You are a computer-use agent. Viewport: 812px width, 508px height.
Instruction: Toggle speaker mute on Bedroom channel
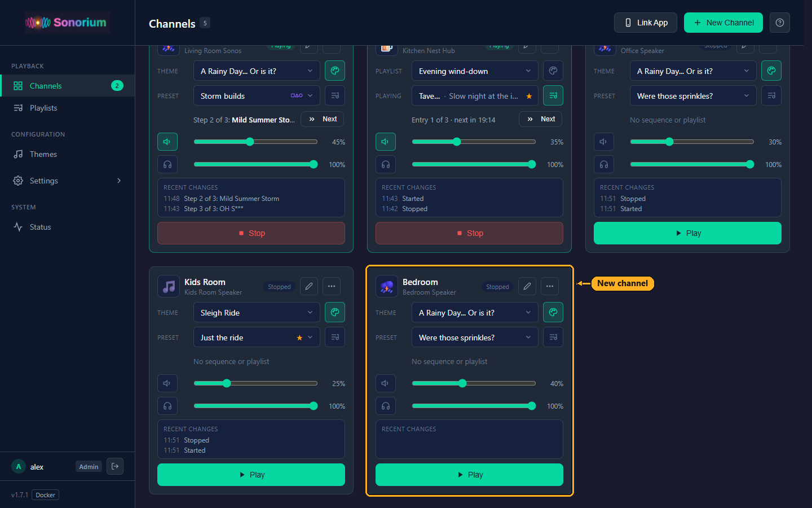pos(386,383)
